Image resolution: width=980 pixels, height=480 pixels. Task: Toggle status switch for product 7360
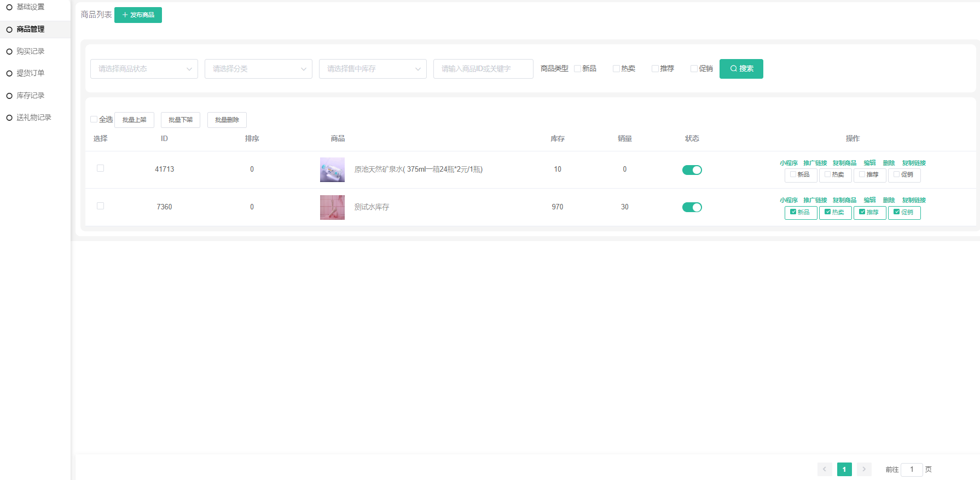click(692, 207)
